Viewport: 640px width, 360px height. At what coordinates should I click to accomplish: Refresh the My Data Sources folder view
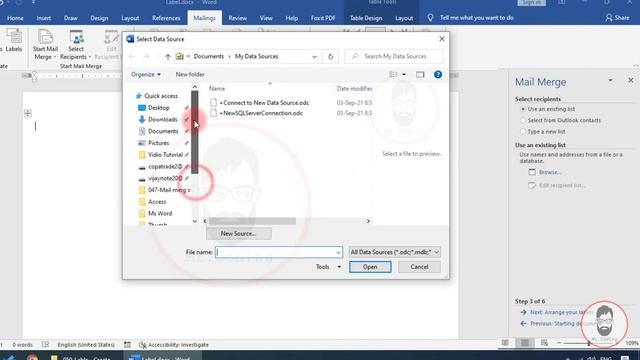point(331,57)
